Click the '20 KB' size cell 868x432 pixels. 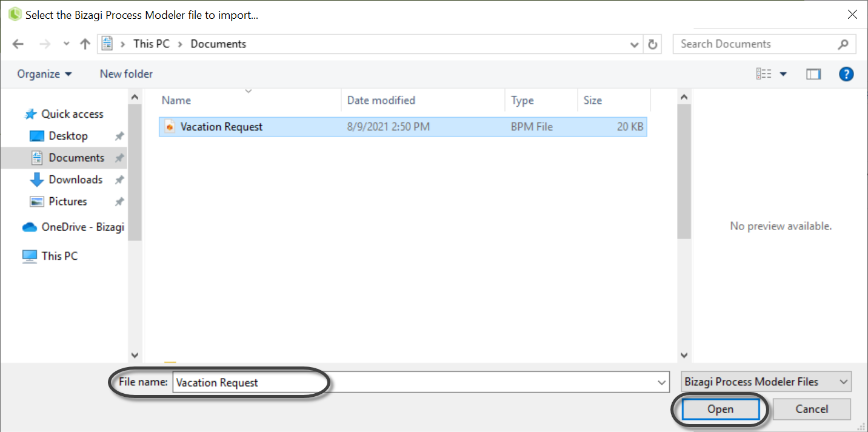coord(629,127)
